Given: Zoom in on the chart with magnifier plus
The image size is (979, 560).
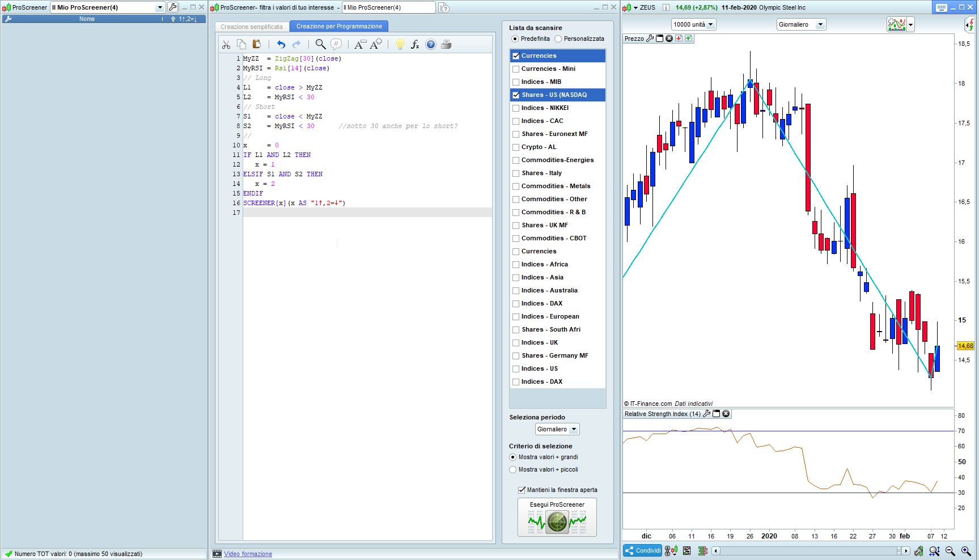Looking at the screenshot, I should 965,551.
